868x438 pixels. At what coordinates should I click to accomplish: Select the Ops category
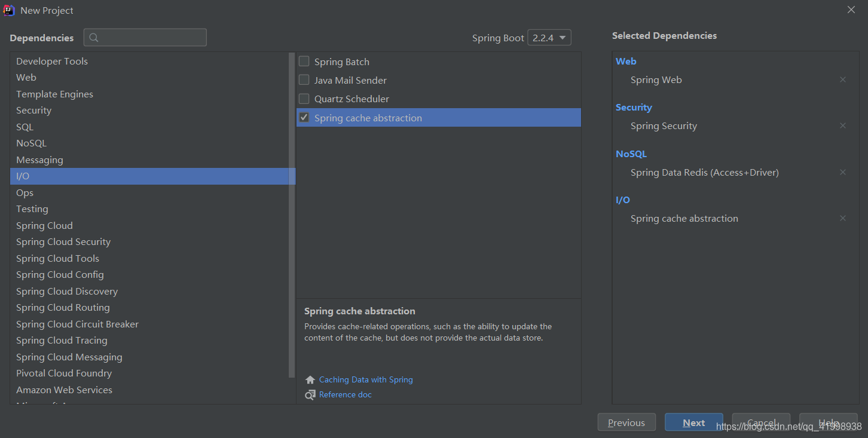149,192
